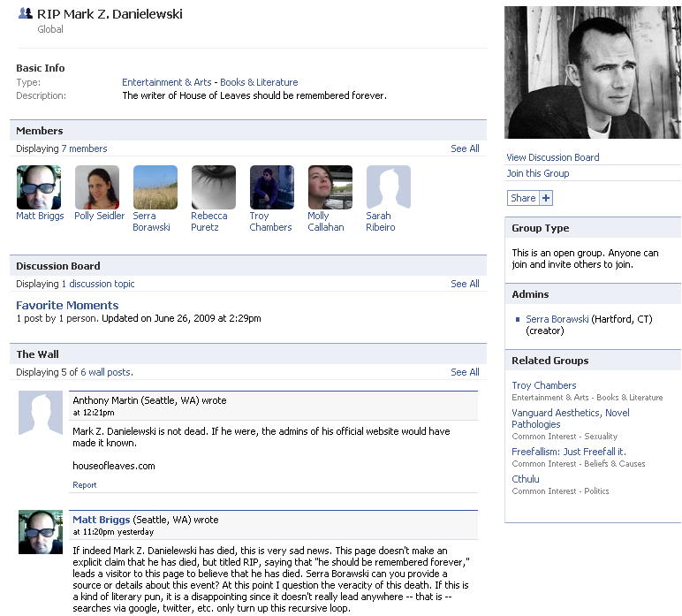Open Polly Seidler's member photo

[97, 187]
